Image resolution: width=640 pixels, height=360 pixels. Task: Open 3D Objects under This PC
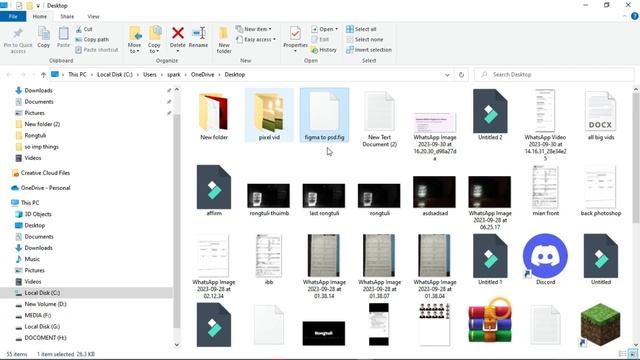(38, 214)
